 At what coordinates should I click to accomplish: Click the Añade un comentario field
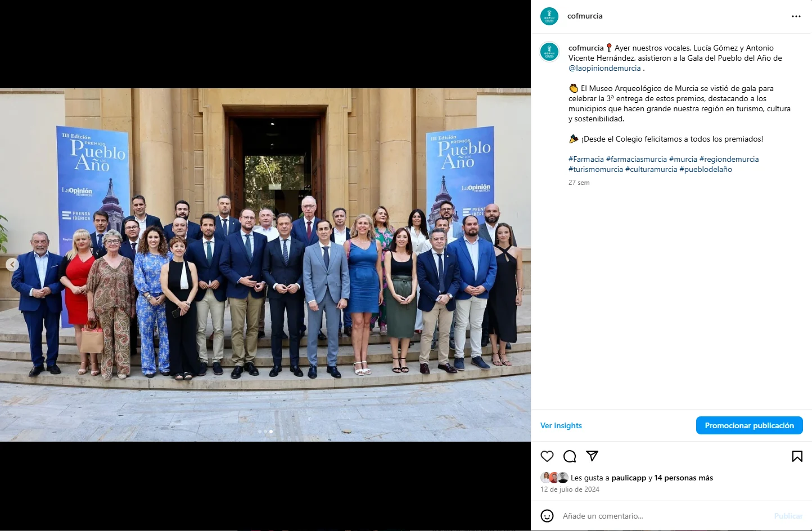664,516
